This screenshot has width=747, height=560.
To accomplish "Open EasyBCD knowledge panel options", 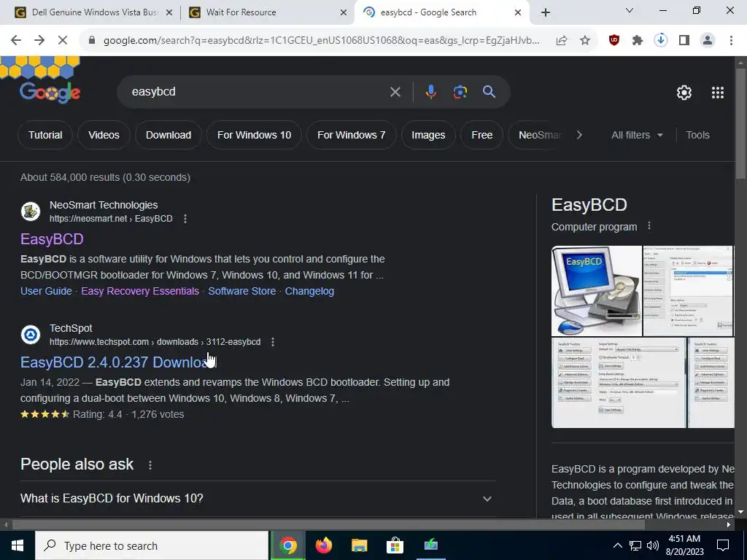I will tap(649, 226).
